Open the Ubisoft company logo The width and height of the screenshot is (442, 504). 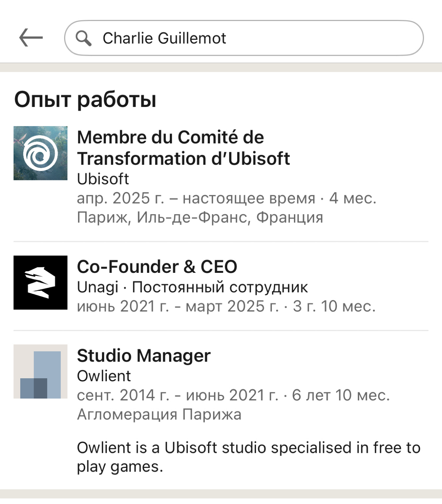(41, 153)
